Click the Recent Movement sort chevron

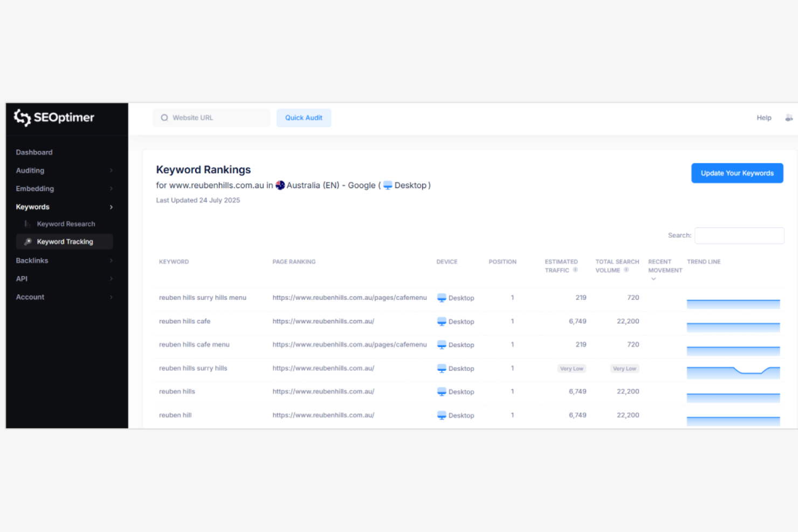point(653,279)
